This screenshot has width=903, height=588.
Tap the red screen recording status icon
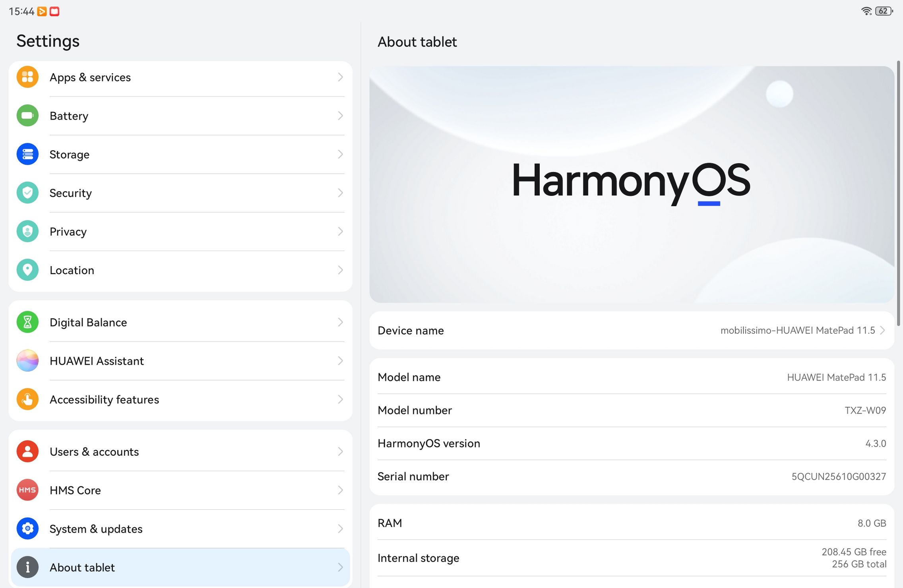54,12
